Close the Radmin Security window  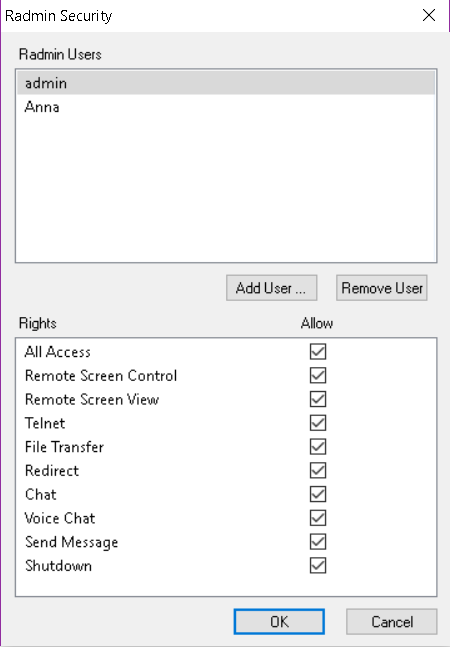pos(429,15)
